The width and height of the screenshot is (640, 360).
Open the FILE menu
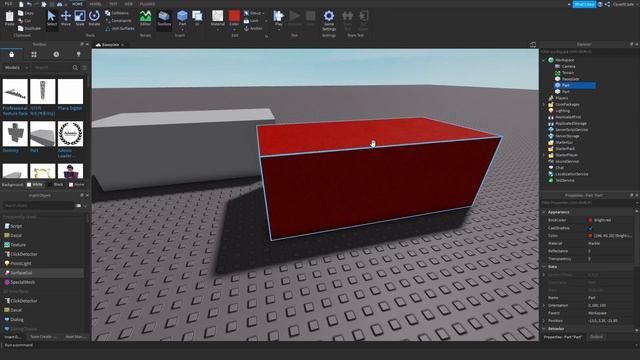(x=8, y=4)
